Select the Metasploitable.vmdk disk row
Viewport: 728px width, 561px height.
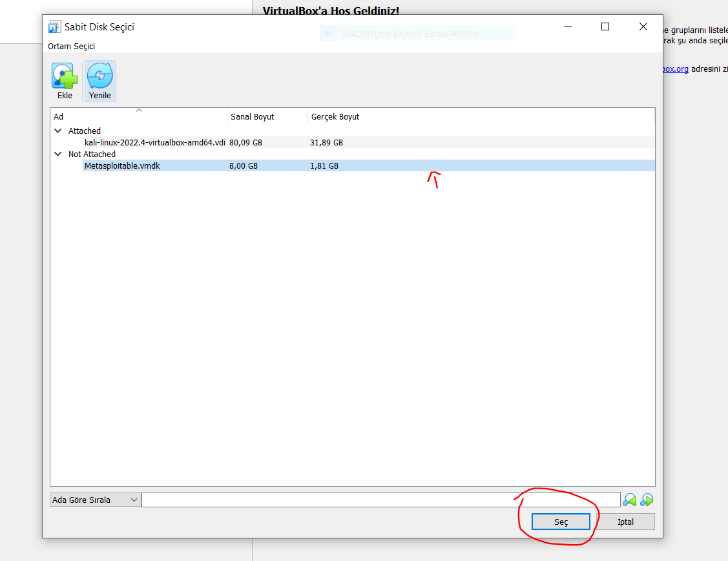(369, 166)
